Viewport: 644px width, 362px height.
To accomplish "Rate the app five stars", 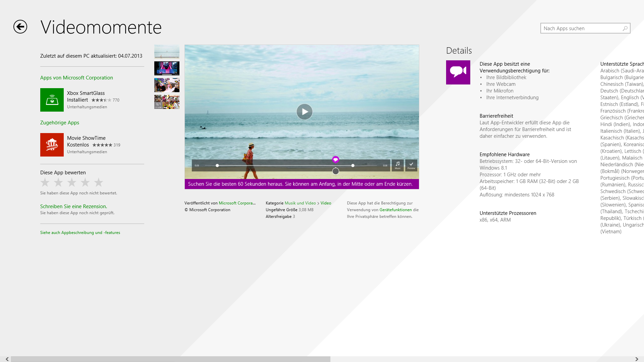I will pyautogui.click(x=99, y=182).
